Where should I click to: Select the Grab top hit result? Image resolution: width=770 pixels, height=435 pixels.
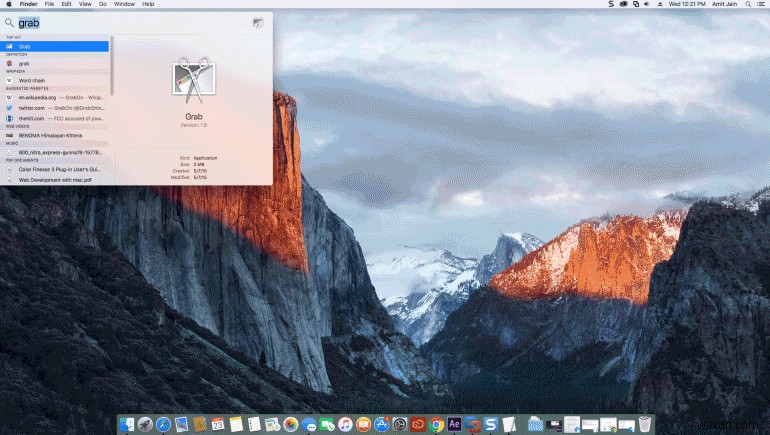[55, 46]
